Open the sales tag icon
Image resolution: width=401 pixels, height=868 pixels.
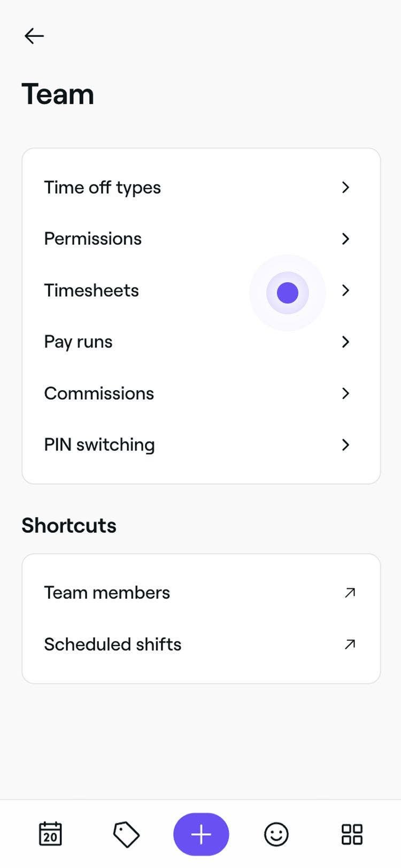(126, 834)
